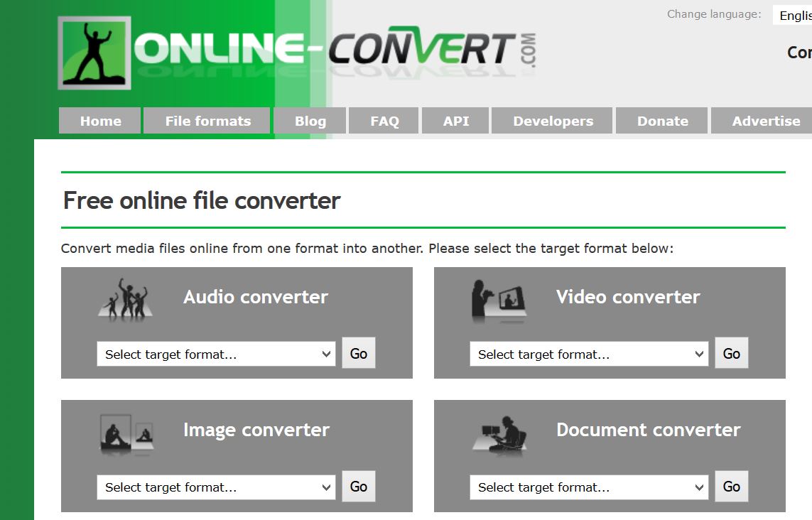Click the 'Convert media files online' description text
This screenshot has width=812, height=520.
(x=367, y=249)
